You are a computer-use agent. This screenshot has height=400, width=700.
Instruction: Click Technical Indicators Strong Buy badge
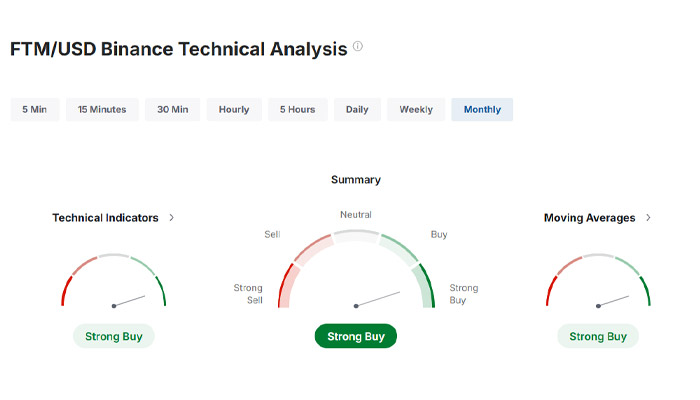coord(113,336)
